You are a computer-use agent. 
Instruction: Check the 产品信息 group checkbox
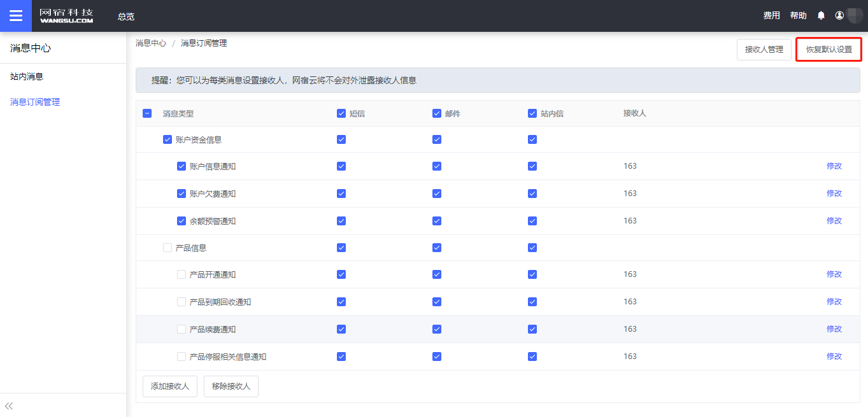click(167, 248)
